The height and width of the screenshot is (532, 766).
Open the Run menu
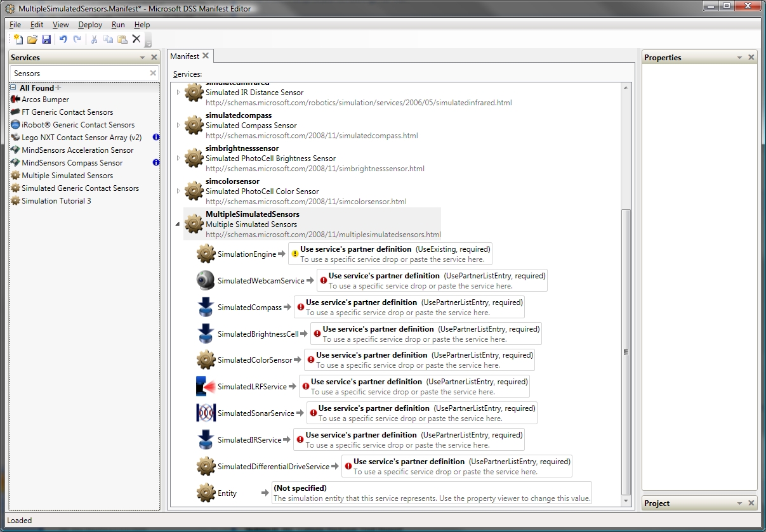[118, 25]
